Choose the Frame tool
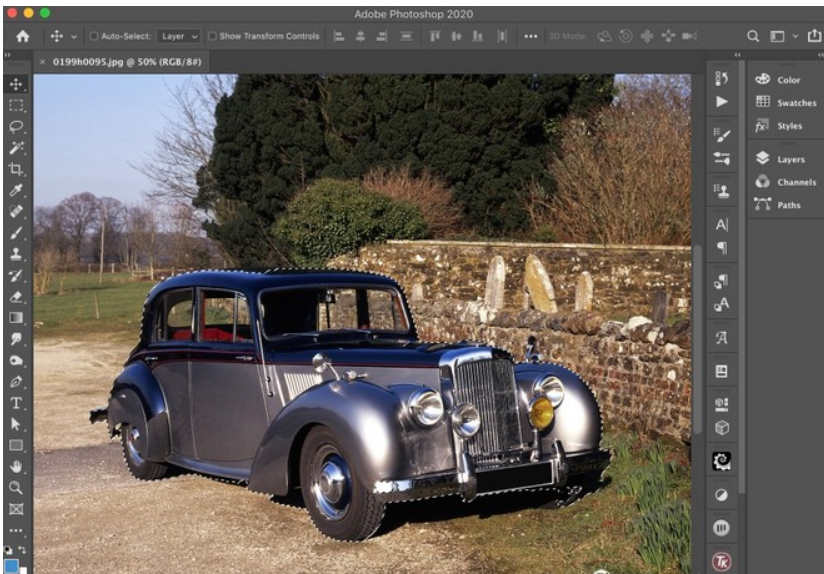This screenshot has width=824, height=574. click(x=16, y=509)
